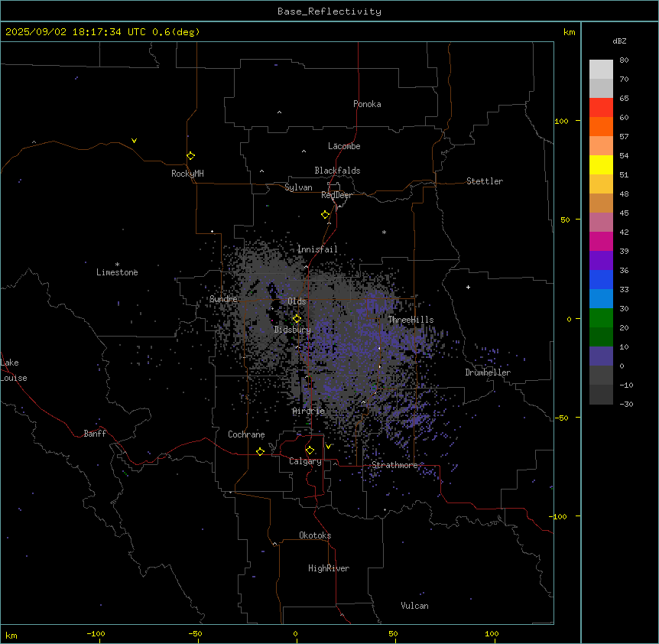Click the HighRiver label

[329, 568]
